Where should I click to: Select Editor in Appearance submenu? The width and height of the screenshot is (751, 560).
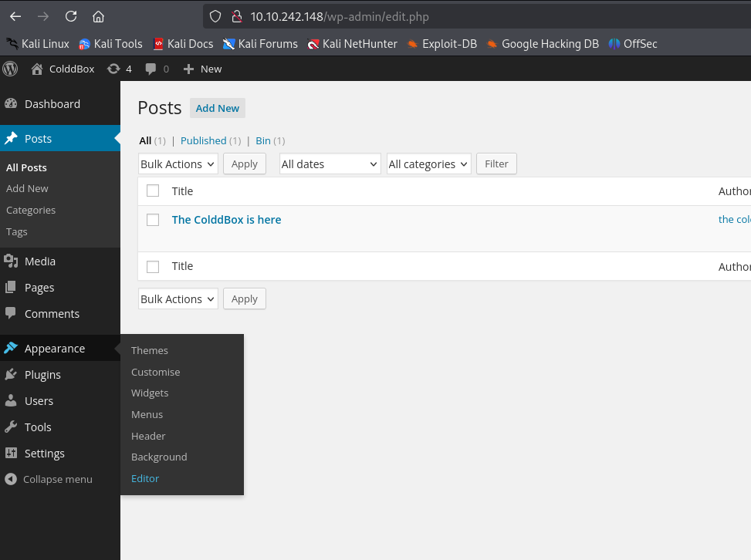[x=145, y=478]
